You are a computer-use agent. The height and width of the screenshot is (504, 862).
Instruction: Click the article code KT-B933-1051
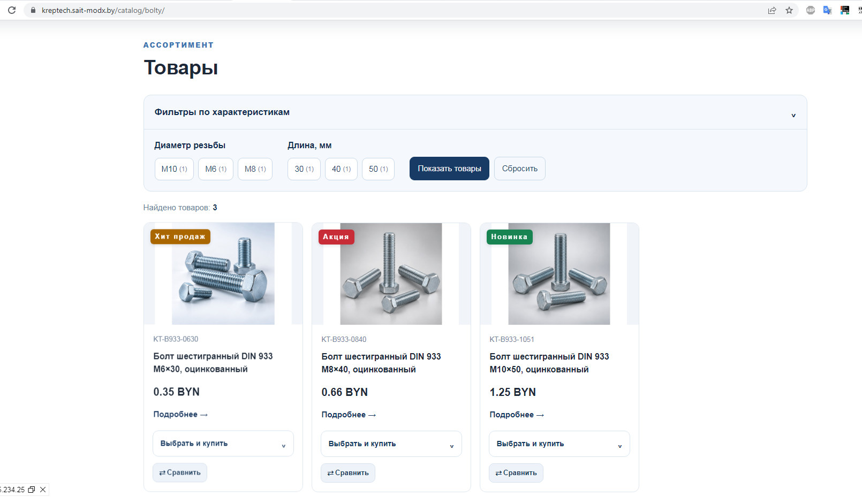(512, 339)
